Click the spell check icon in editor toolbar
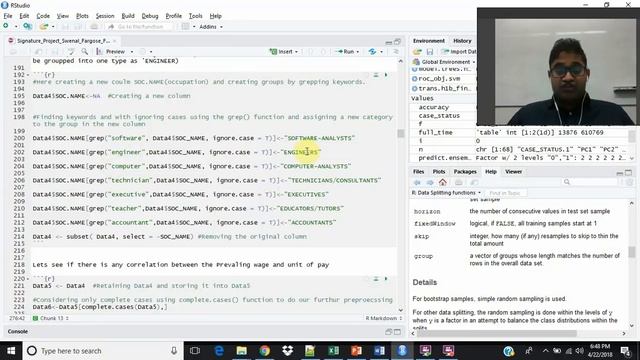Viewport: 640px width, 360px height. [x=71, y=51]
